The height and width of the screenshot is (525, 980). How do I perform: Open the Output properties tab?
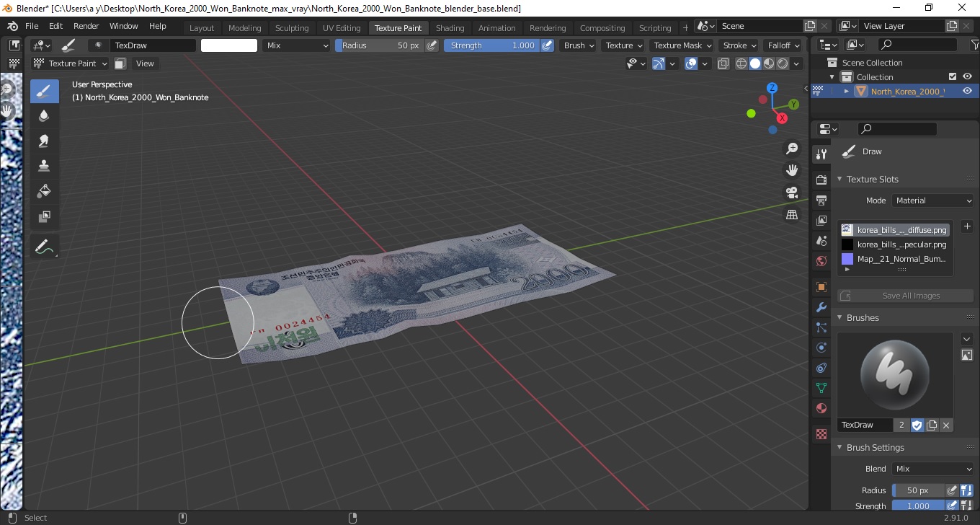[821, 200]
